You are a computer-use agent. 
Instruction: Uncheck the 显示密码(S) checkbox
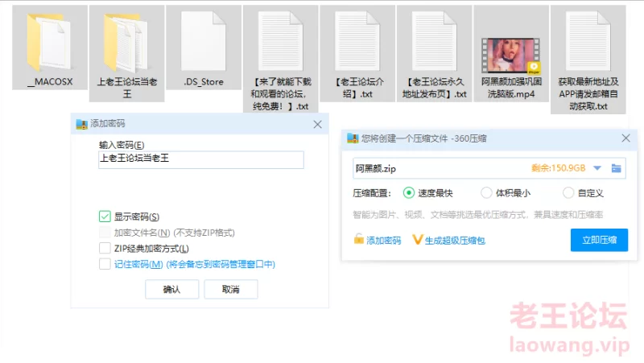point(105,217)
